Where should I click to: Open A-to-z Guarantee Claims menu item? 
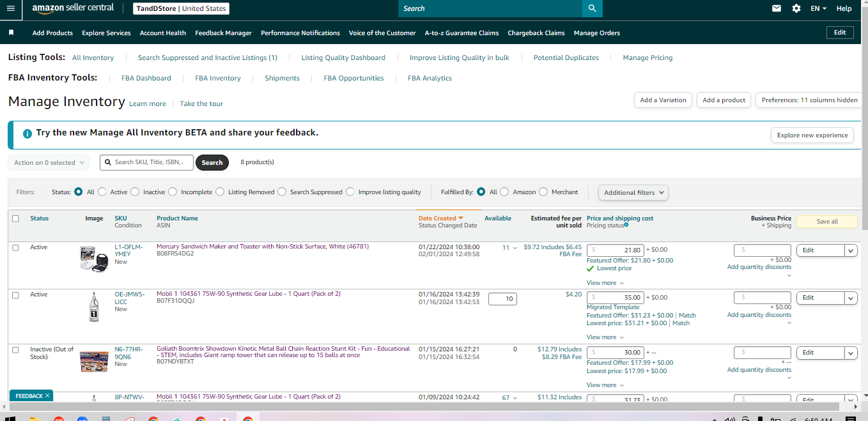coord(461,33)
